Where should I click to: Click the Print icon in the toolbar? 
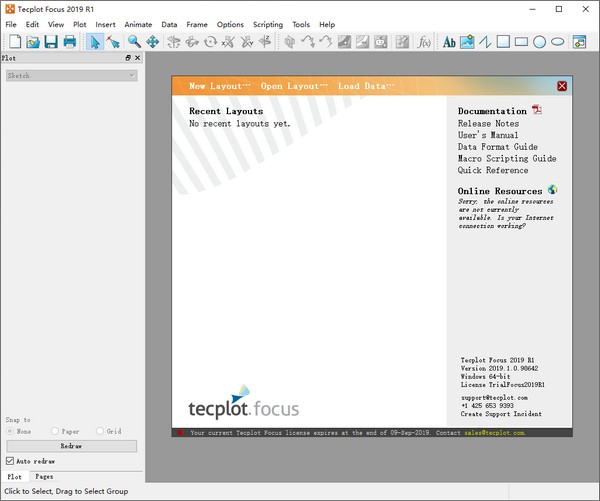(x=69, y=41)
